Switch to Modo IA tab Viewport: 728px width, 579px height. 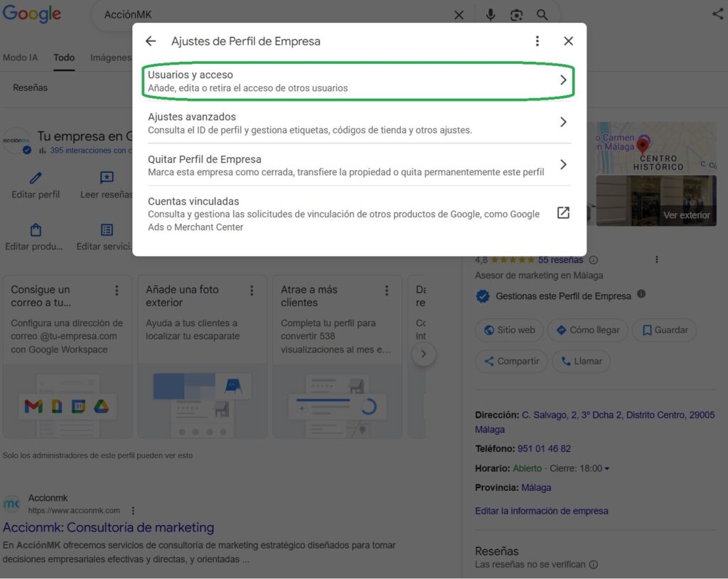pyautogui.click(x=20, y=58)
